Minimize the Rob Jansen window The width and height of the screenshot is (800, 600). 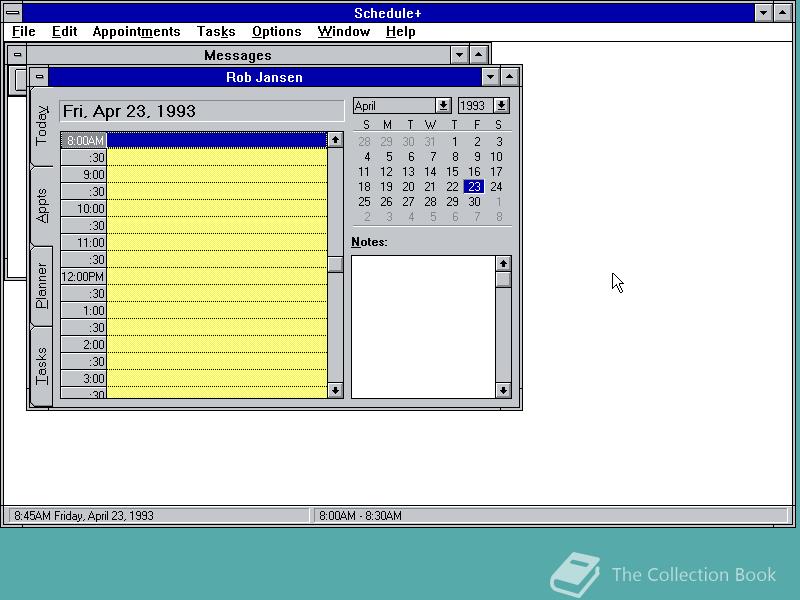[x=490, y=77]
